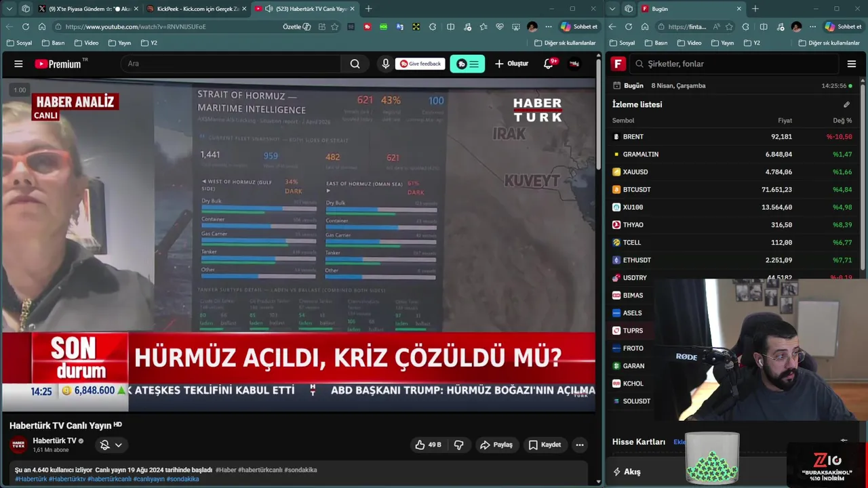Select the Bugün tab in Fintables window
Image resolution: width=868 pixels, height=488 pixels.
point(692,9)
